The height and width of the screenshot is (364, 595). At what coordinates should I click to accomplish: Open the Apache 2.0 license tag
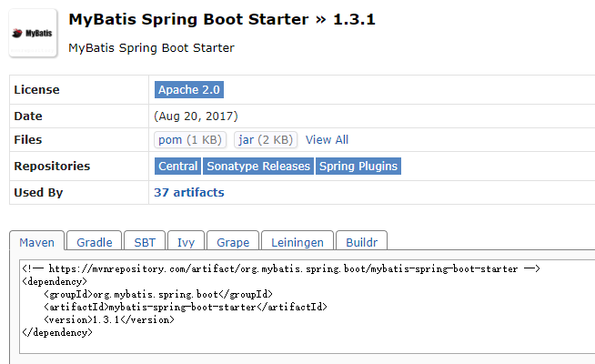coord(189,89)
